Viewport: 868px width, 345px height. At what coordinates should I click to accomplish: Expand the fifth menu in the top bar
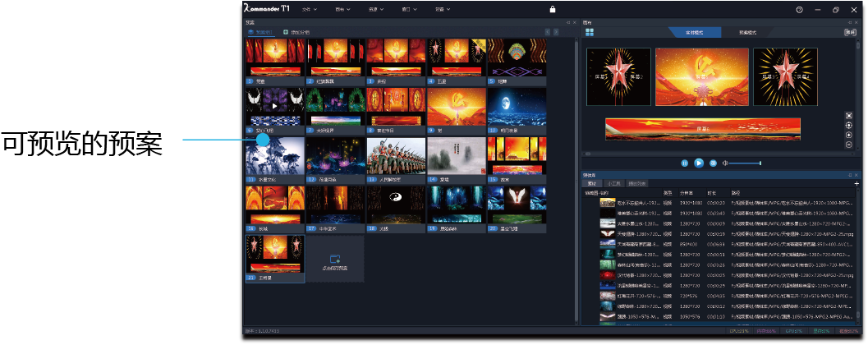point(443,10)
